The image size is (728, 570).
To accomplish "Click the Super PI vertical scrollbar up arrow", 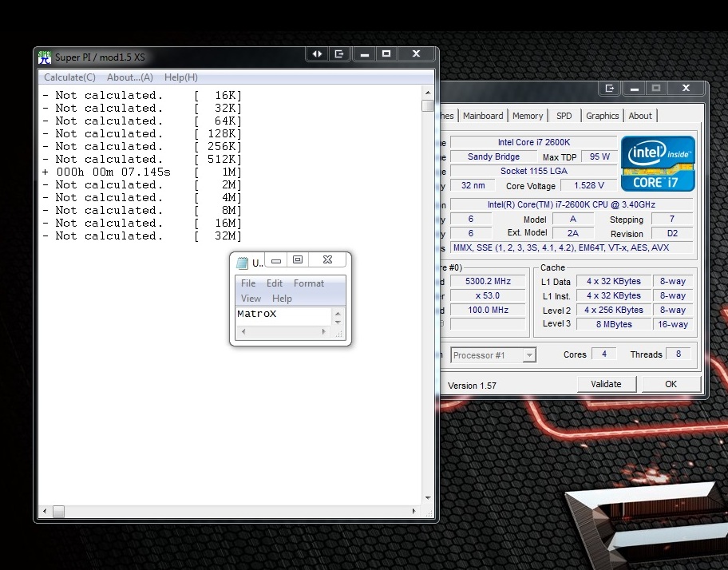I will pos(428,92).
